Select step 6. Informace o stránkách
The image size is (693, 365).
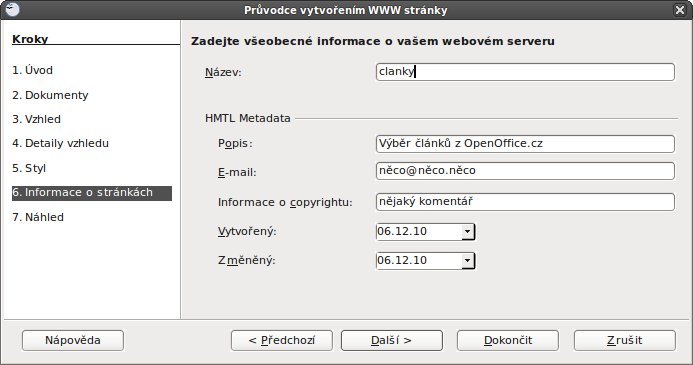click(x=92, y=193)
